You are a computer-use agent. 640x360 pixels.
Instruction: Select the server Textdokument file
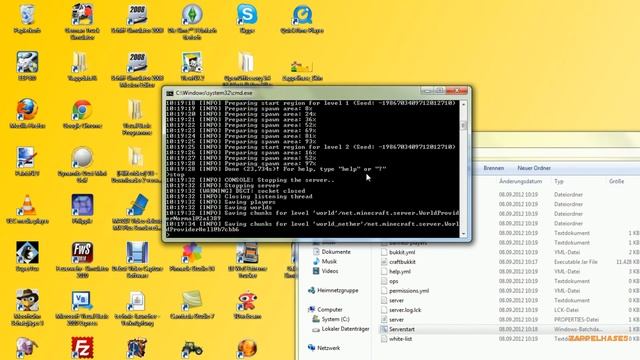(396, 300)
